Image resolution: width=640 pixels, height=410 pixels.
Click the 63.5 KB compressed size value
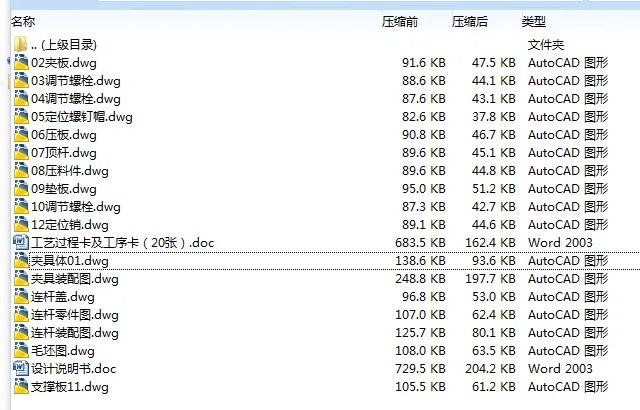point(493,350)
